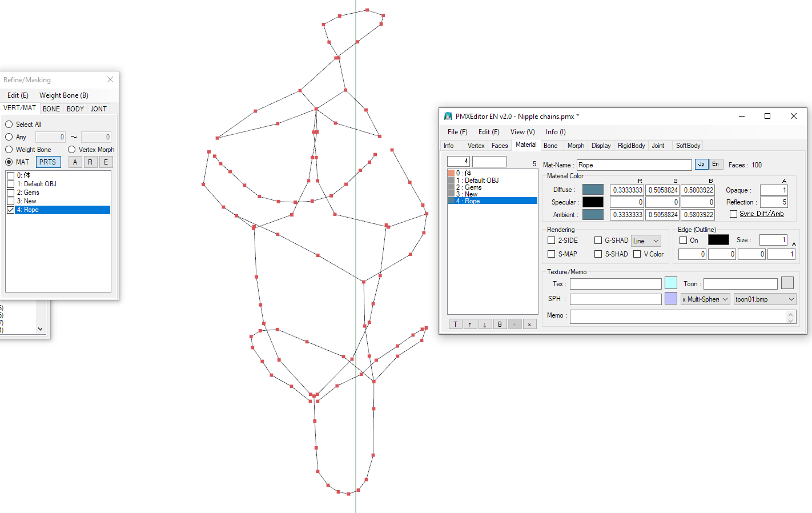Click the E button in Refine/Masking

[x=106, y=162]
